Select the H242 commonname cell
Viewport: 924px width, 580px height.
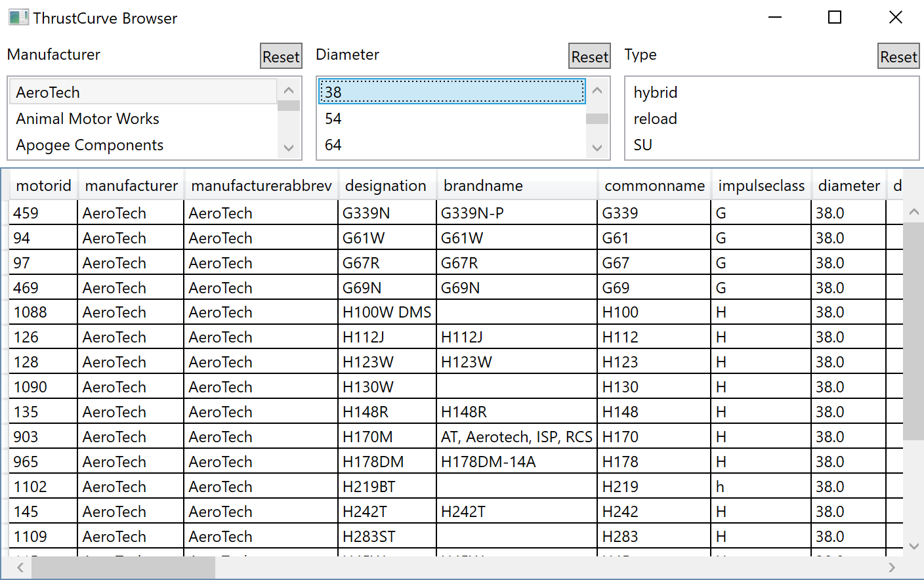pyautogui.click(x=654, y=512)
